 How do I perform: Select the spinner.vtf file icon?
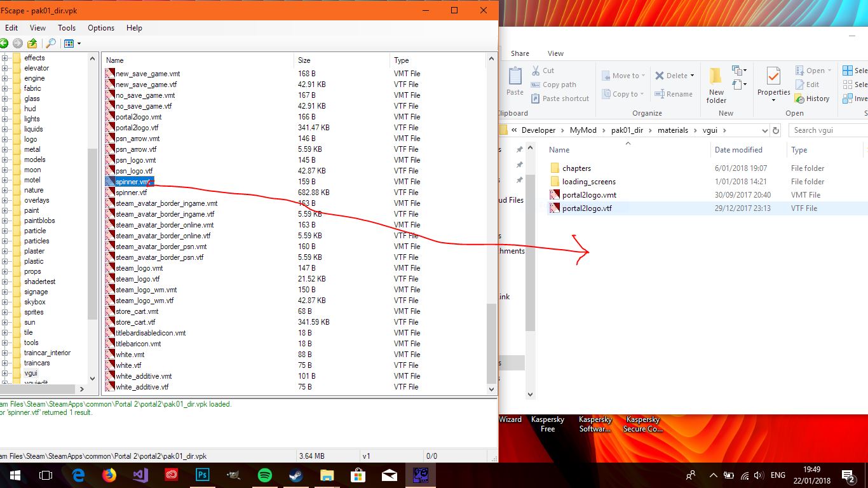[110, 193]
